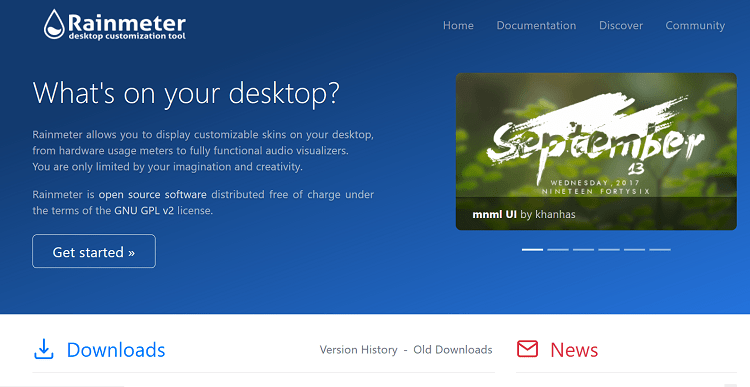This screenshot has height=387, width=750.
Task: Open the Old Downloads link
Action: pos(452,350)
